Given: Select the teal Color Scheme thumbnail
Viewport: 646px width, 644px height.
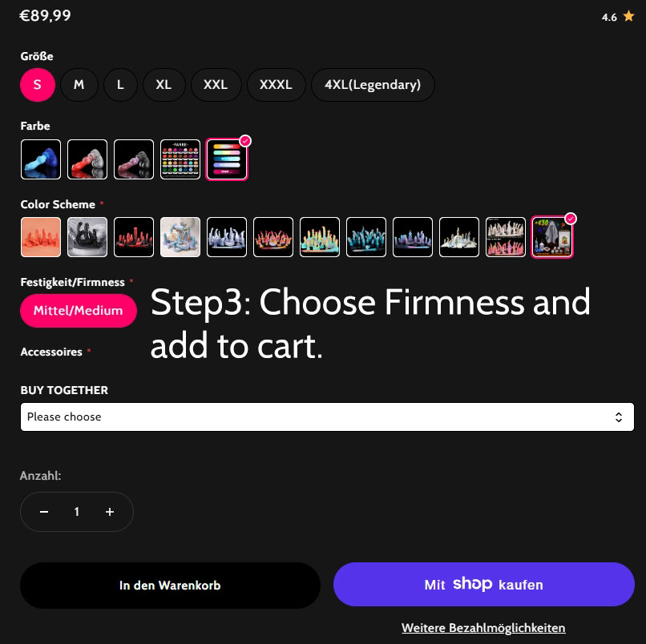Looking at the screenshot, I should coord(366,237).
